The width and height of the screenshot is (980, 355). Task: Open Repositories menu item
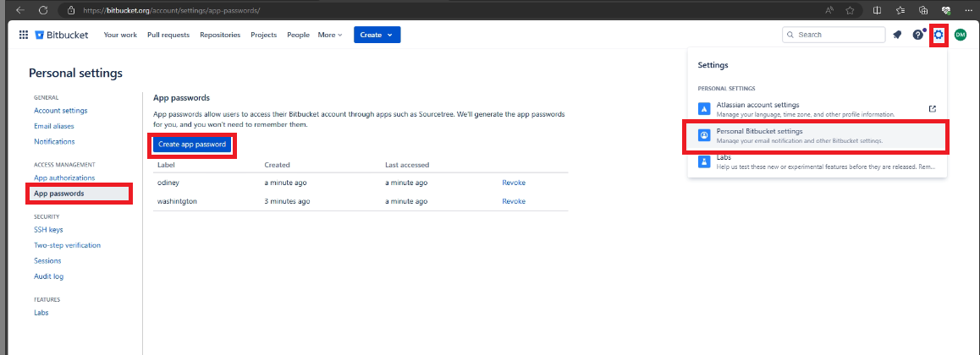pos(220,35)
